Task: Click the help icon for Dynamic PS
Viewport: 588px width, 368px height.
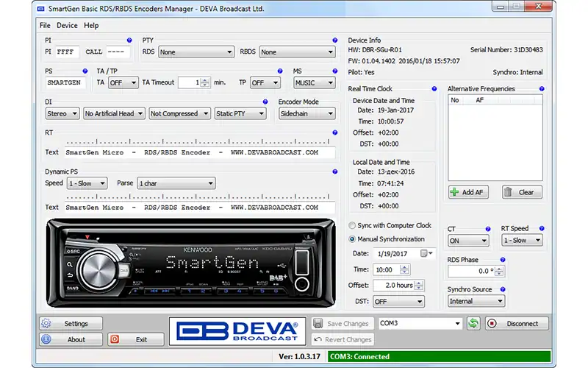Action: tap(335, 171)
